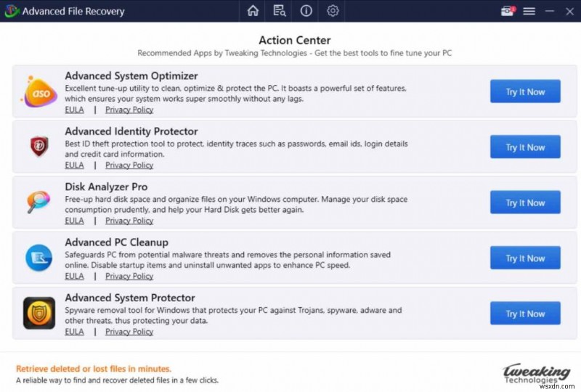Open EULA for Advanced System Optimizer
The width and height of the screenshot is (581, 392).
click(74, 110)
